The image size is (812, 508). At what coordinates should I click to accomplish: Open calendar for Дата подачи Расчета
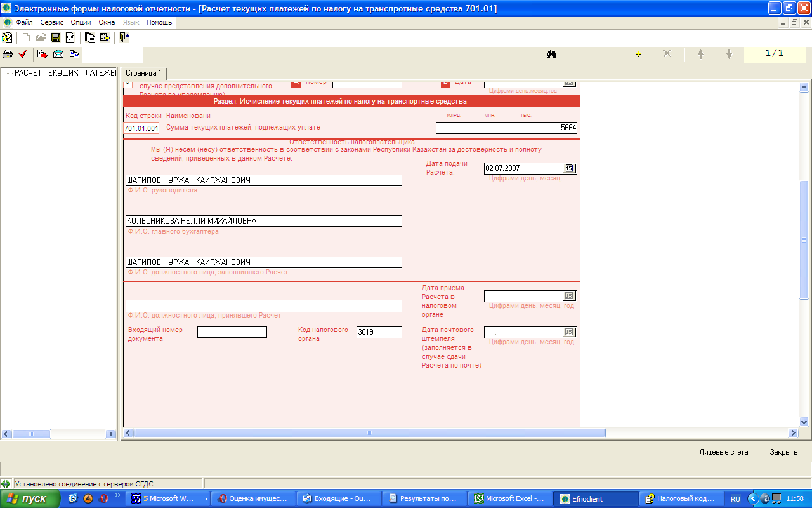[x=569, y=168]
